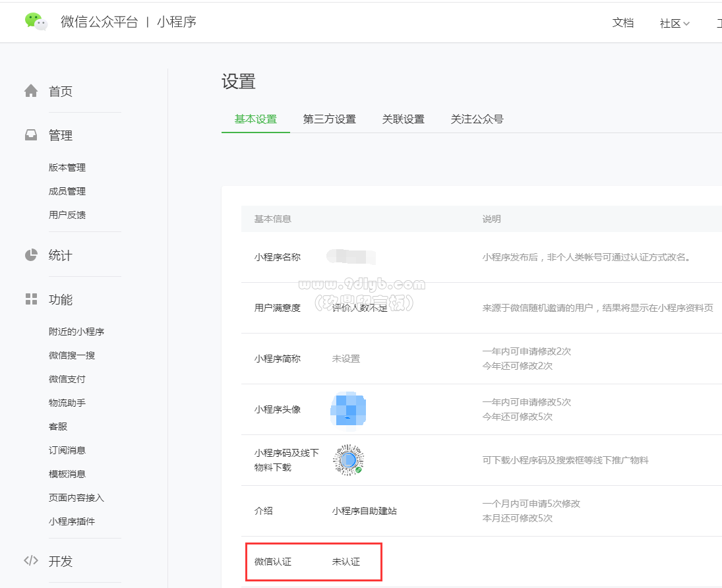Viewport: 722px width, 588px height.
Task: Select 管理 in the sidebar
Action: pos(61,135)
